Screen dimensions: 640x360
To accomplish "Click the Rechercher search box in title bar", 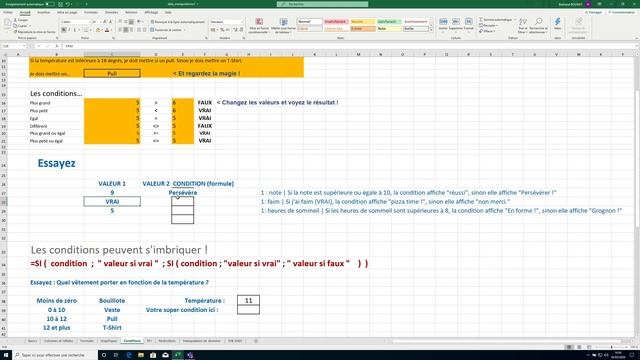I will 322,4.
